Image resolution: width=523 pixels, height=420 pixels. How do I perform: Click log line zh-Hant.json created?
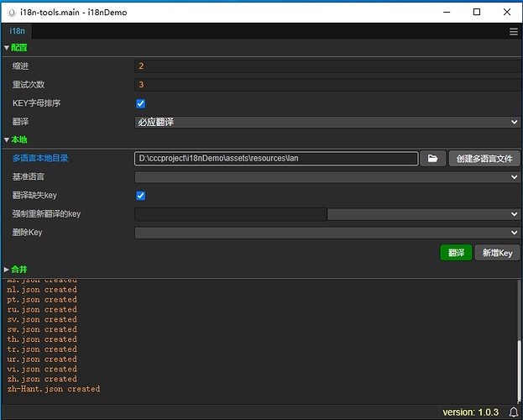tap(54, 389)
